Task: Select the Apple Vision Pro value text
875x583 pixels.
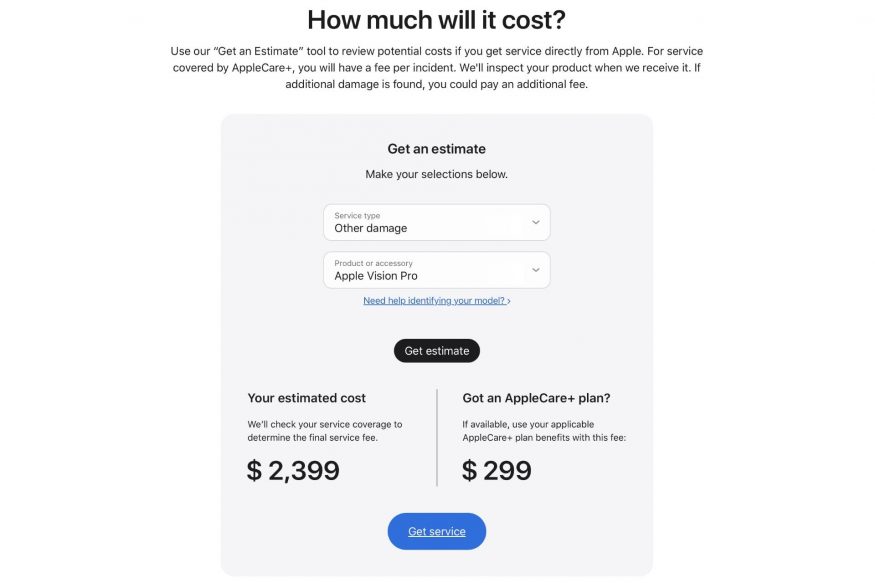Action: pos(376,276)
